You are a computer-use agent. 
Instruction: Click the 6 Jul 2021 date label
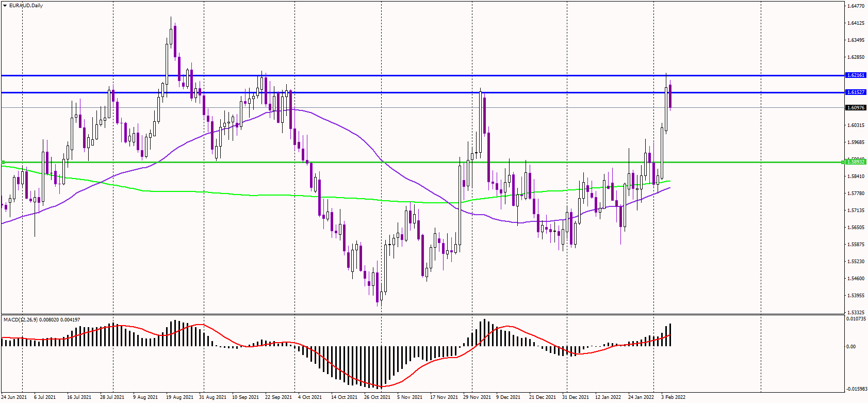pos(45,397)
